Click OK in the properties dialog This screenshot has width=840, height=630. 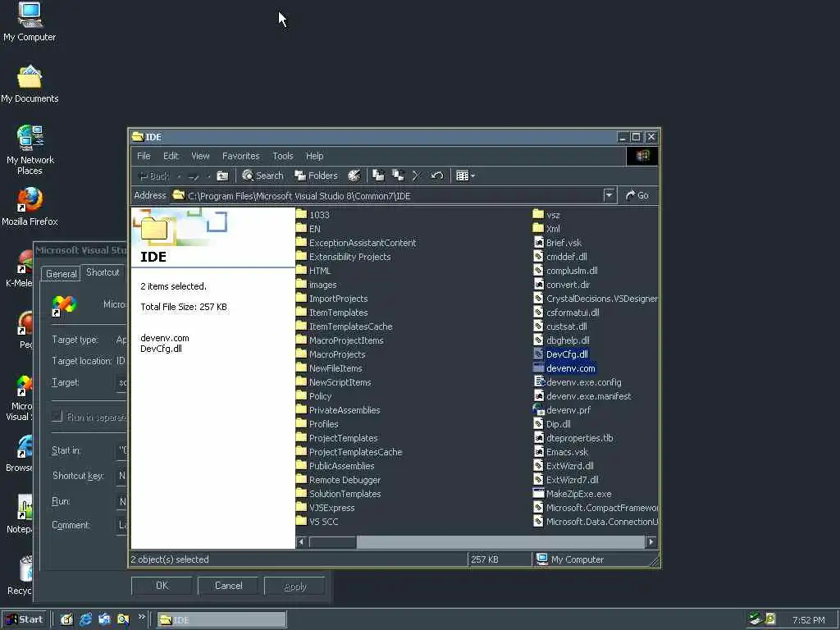pos(162,586)
